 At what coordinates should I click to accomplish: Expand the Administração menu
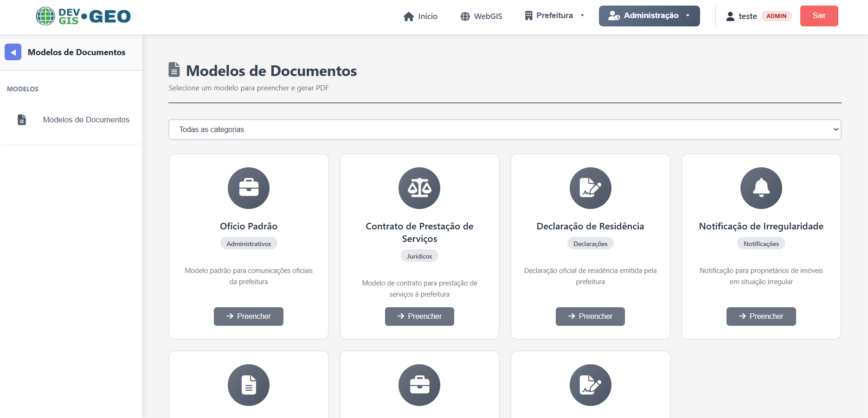click(649, 15)
